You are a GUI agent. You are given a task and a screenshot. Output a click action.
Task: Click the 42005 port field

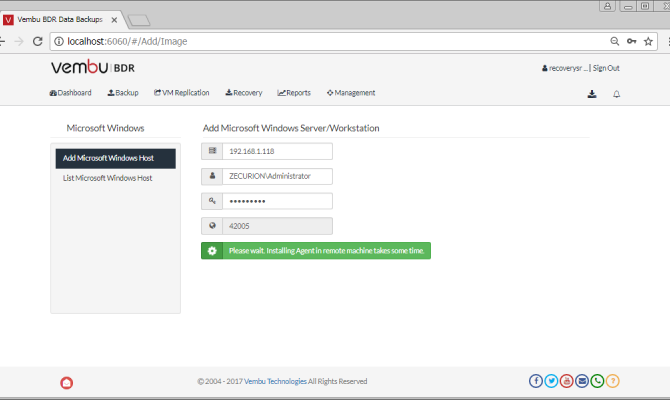[x=277, y=226]
